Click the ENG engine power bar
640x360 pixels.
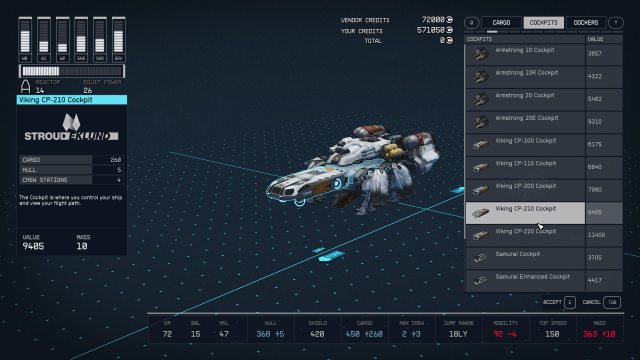[81, 40]
